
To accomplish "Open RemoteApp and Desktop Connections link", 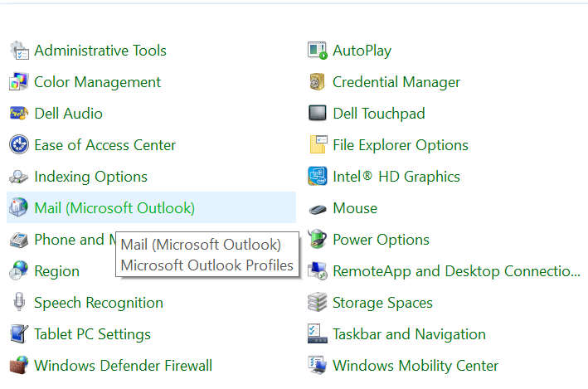I will click(x=456, y=271).
